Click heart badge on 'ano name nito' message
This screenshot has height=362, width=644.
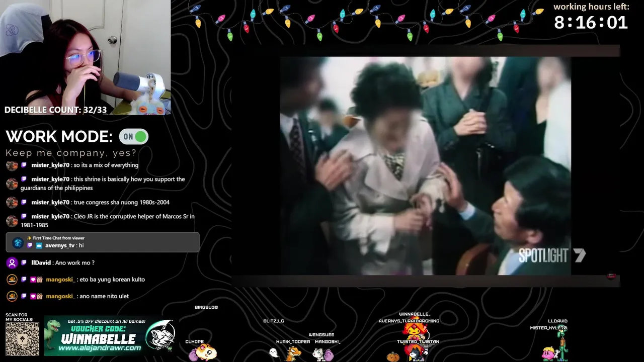click(33, 296)
